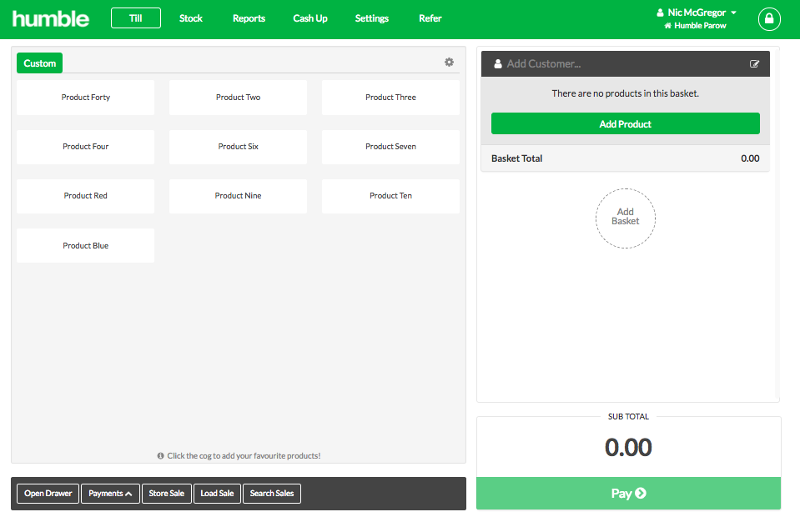Click the humble logo
800x532 pixels.
click(51, 19)
